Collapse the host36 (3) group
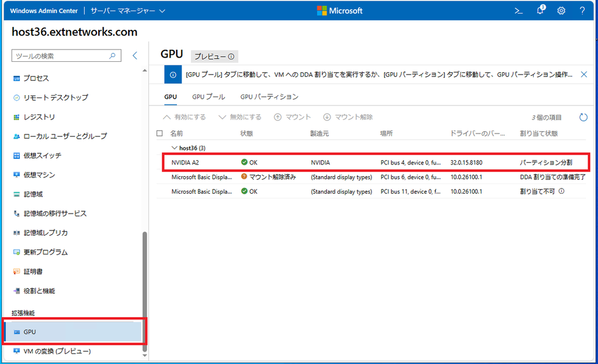This screenshot has width=598, height=364. pos(174,148)
